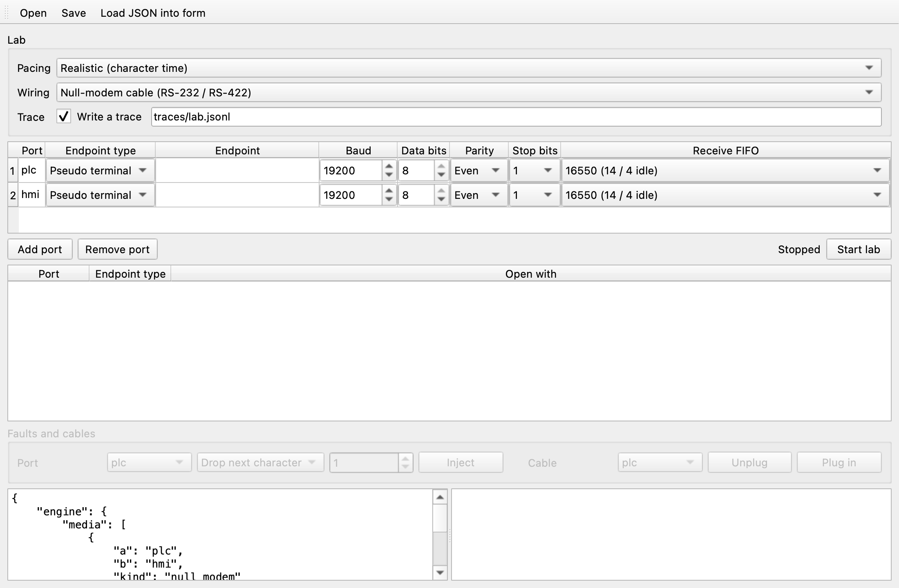
Task: Decrease data bits for the hmi port
Action: coord(441,200)
